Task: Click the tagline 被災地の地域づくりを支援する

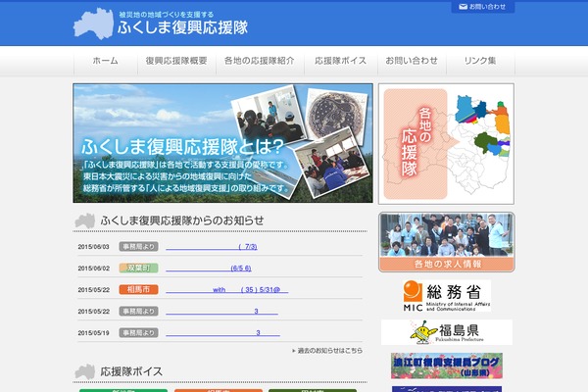Action: (x=167, y=15)
